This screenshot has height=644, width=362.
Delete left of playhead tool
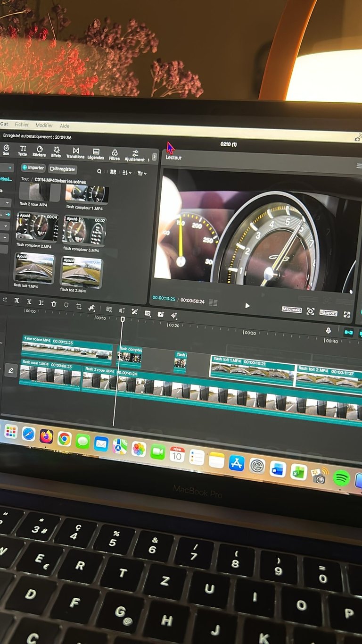tap(29, 301)
